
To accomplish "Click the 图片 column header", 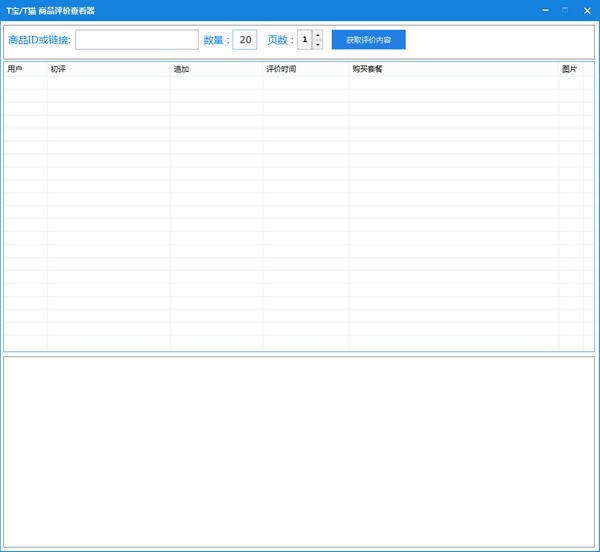I will pos(570,69).
